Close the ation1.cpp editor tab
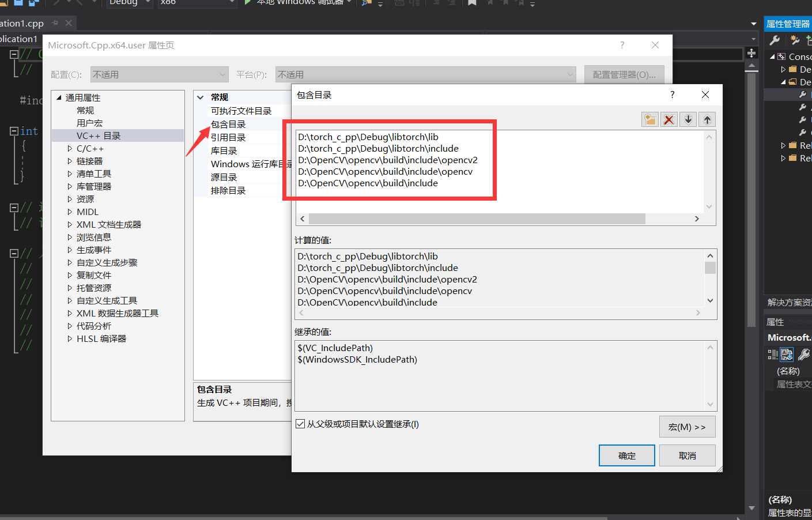Screen dimensions: 812x520 69,23
